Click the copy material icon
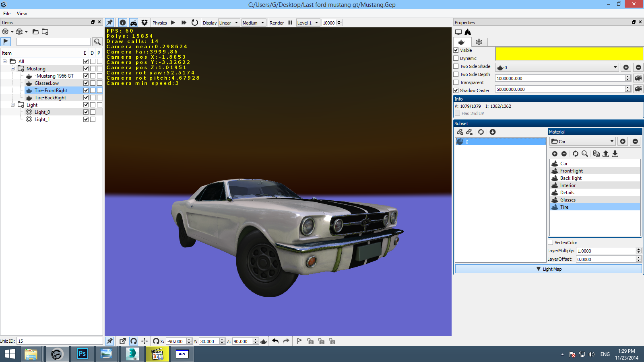The width and height of the screenshot is (644, 362). [597, 154]
